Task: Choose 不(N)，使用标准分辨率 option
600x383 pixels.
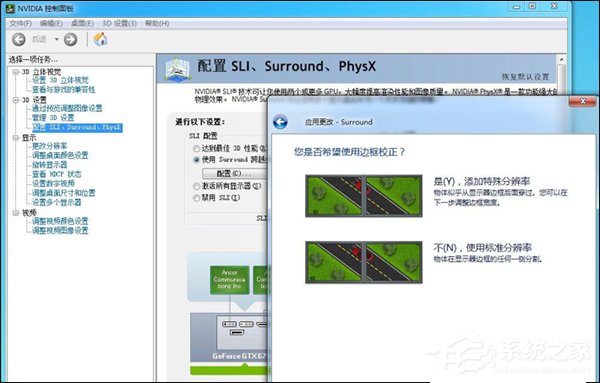Action: 483,248
